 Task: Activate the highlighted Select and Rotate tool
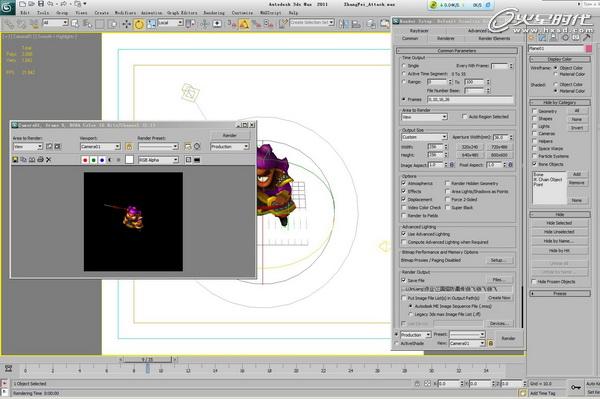(x=139, y=24)
